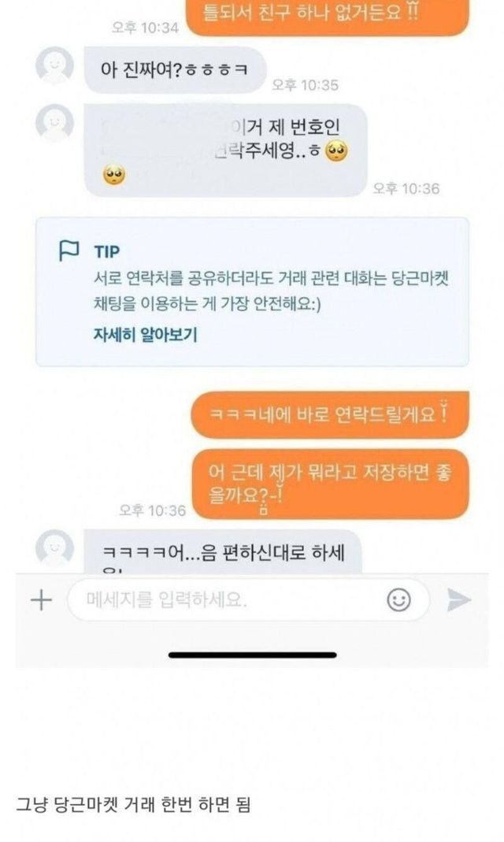Click the home indicator bar
This screenshot has height=842, width=504.
(x=252, y=655)
